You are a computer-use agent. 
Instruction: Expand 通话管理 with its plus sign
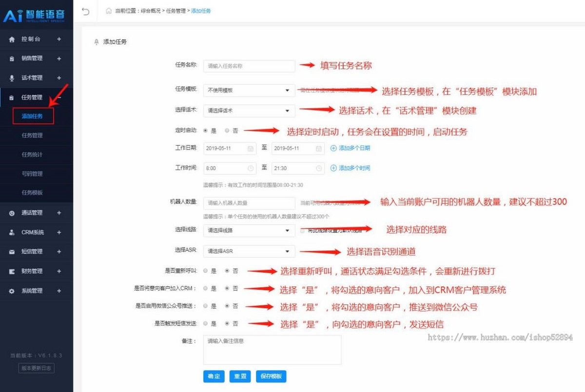point(59,213)
